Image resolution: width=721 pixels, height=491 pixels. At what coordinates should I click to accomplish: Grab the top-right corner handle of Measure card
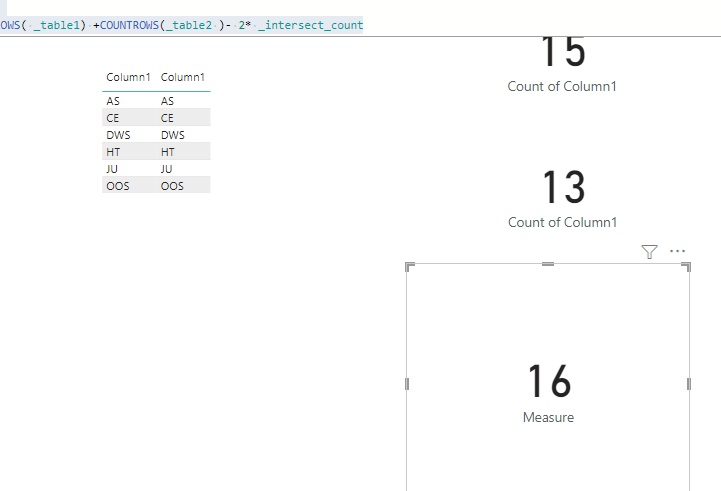686,267
